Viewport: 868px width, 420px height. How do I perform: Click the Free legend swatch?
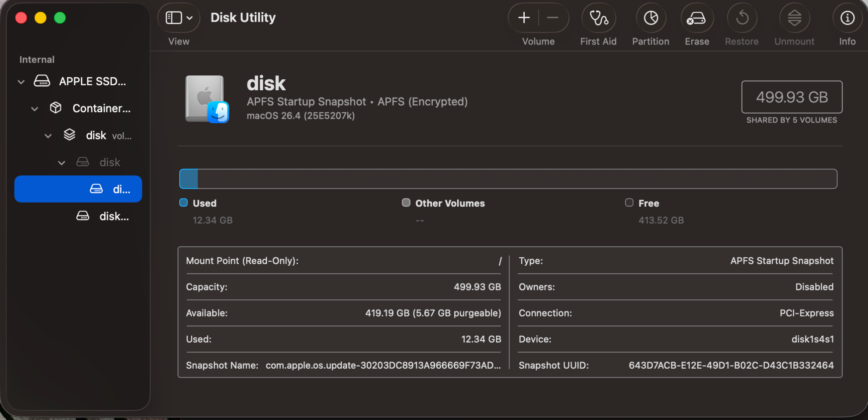[x=629, y=203]
